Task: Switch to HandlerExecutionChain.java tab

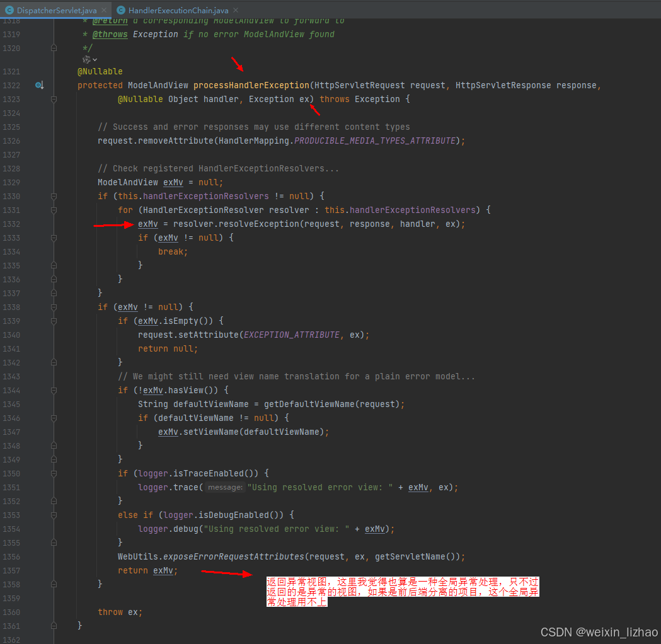Action: 178,10
